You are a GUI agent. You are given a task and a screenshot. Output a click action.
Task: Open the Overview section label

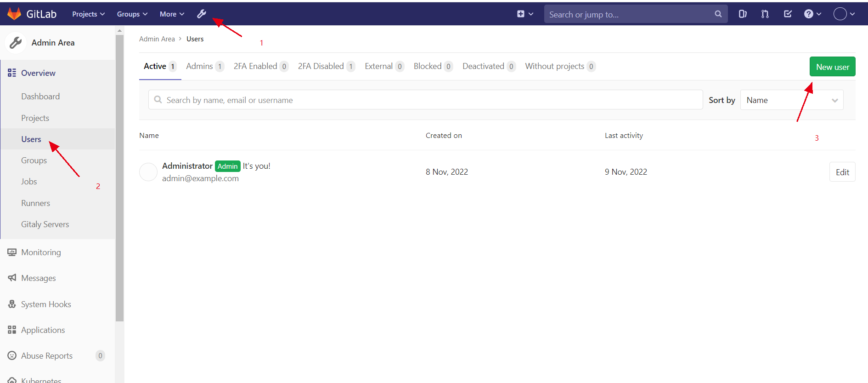pyautogui.click(x=38, y=73)
